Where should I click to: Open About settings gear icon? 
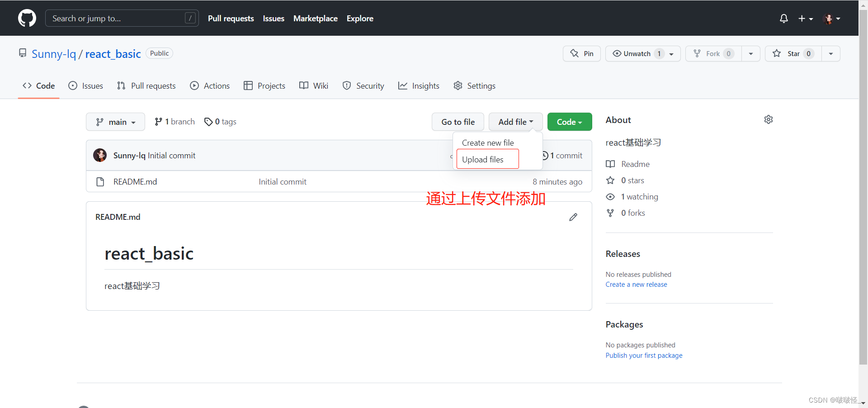coord(769,119)
